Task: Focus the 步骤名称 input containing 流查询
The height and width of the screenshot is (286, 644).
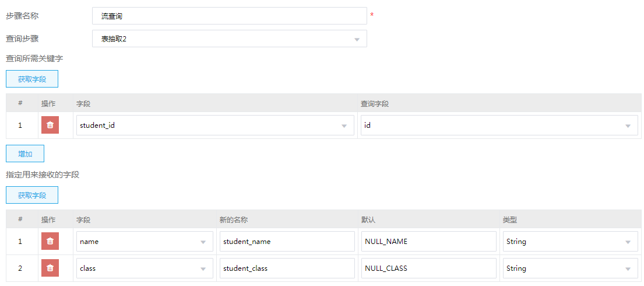Action: point(229,16)
